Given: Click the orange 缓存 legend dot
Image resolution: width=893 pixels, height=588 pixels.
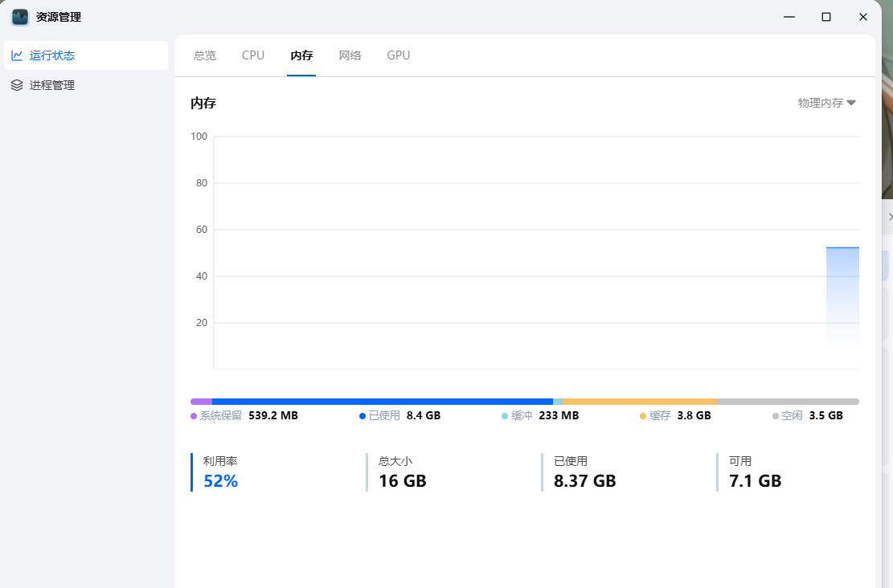Looking at the screenshot, I should point(643,416).
